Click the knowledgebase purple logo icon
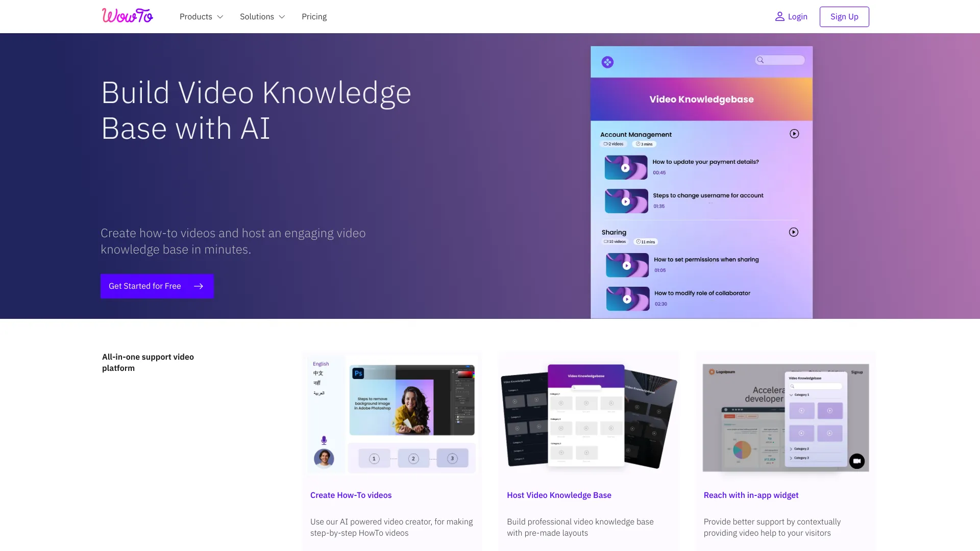 coord(607,62)
